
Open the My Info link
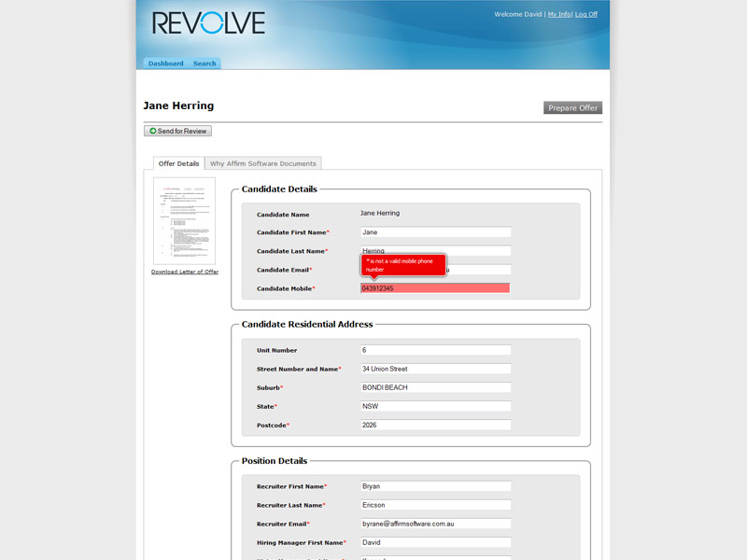[x=559, y=15]
